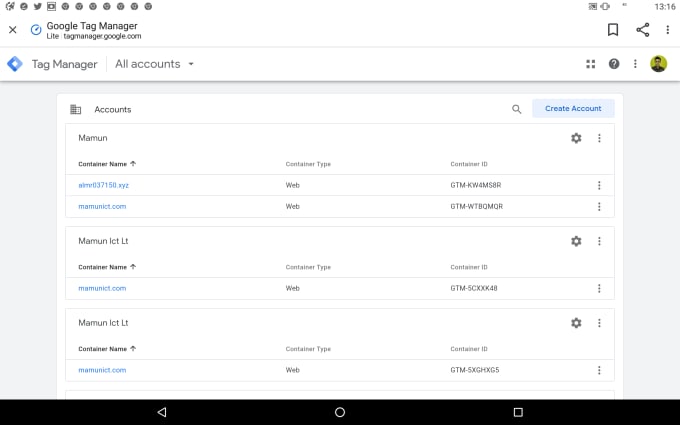Open mamunict.com container GTM-5XGHXG5
Viewport: 680px width, 425px height.
[102, 370]
